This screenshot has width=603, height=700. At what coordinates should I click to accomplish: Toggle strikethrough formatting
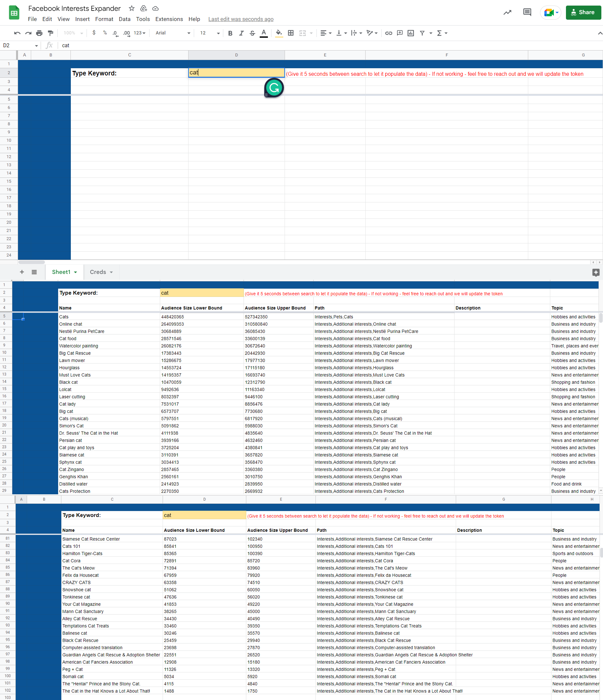coord(252,33)
